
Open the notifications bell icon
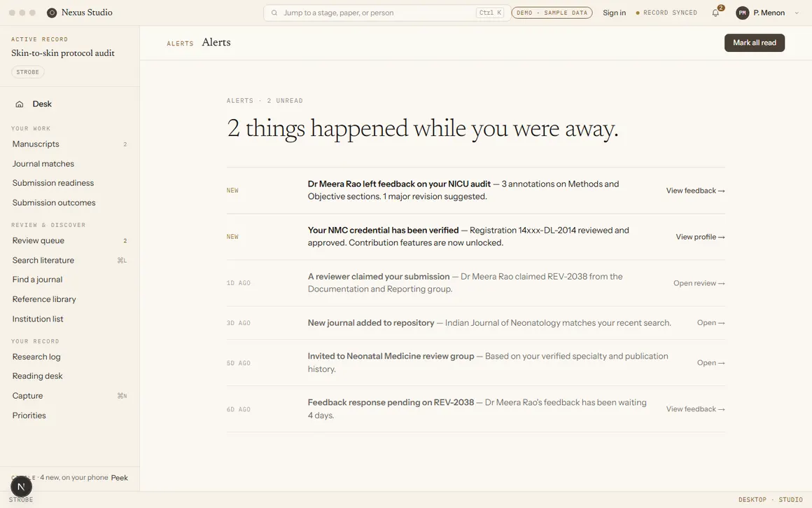(715, 13)
